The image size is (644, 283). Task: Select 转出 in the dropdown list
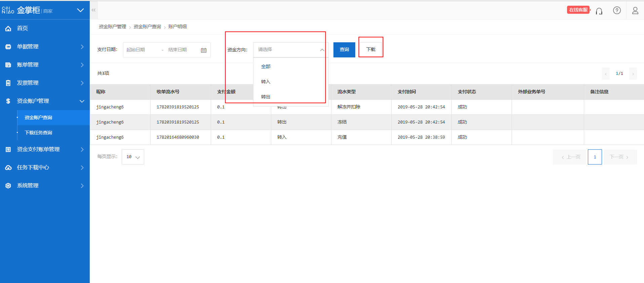point(290,97)
